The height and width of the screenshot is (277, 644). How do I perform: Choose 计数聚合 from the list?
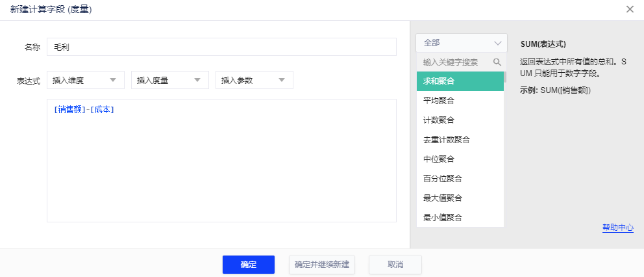[460, 120]
